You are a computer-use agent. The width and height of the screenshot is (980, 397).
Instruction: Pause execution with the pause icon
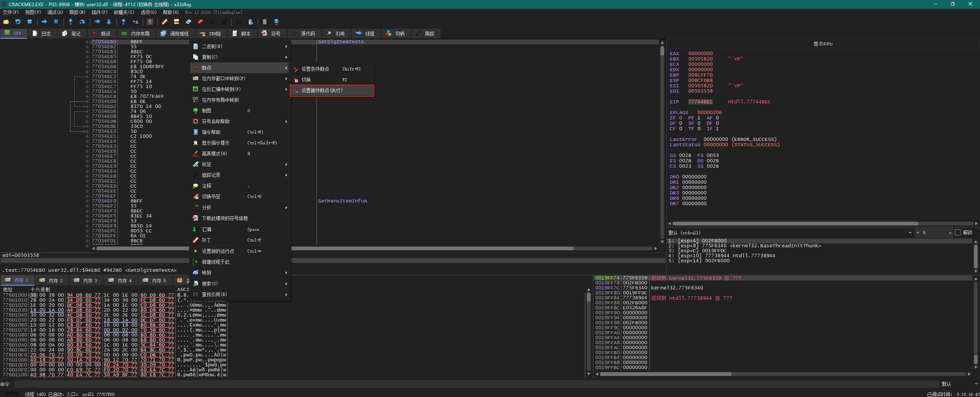point(56,22)
